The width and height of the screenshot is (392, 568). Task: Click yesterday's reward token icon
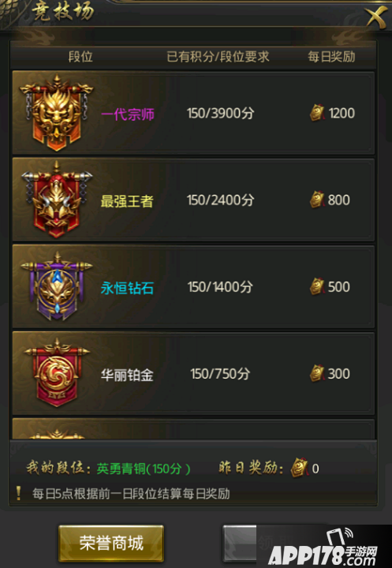pos(299,468)
